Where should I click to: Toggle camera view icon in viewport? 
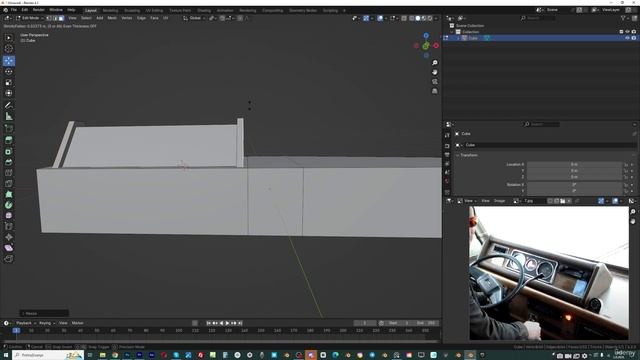pyautogui.click(x=435, y=82)
